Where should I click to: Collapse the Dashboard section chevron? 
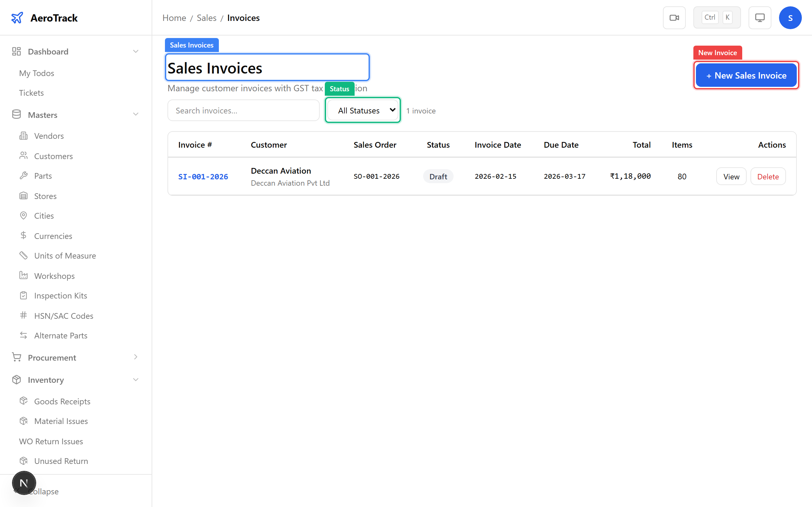click(x=135, y=51)
